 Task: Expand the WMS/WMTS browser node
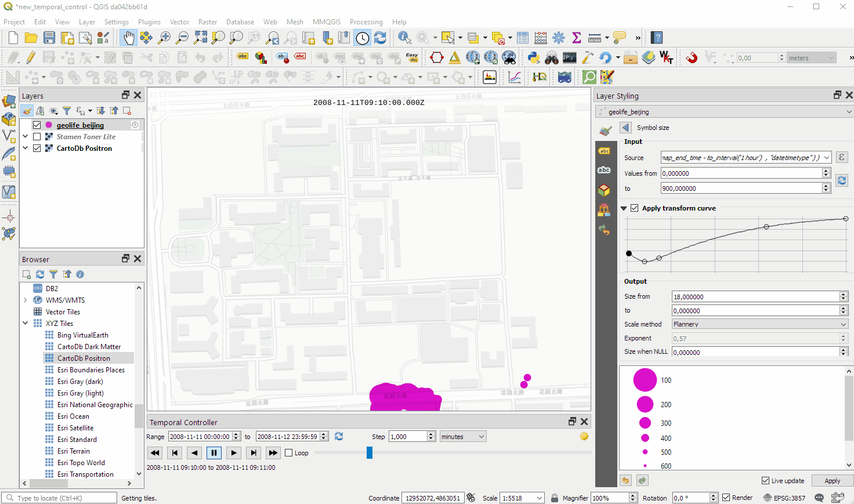[26, 300]
